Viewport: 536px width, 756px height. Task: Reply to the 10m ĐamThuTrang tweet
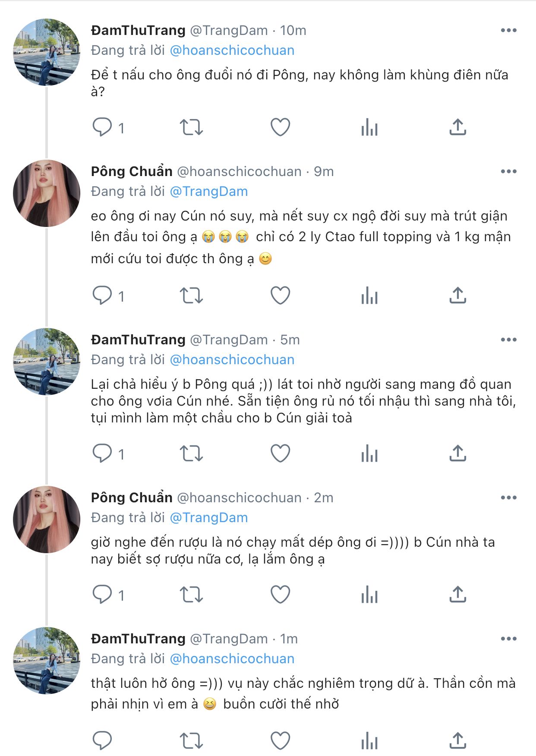coord(102,127)
